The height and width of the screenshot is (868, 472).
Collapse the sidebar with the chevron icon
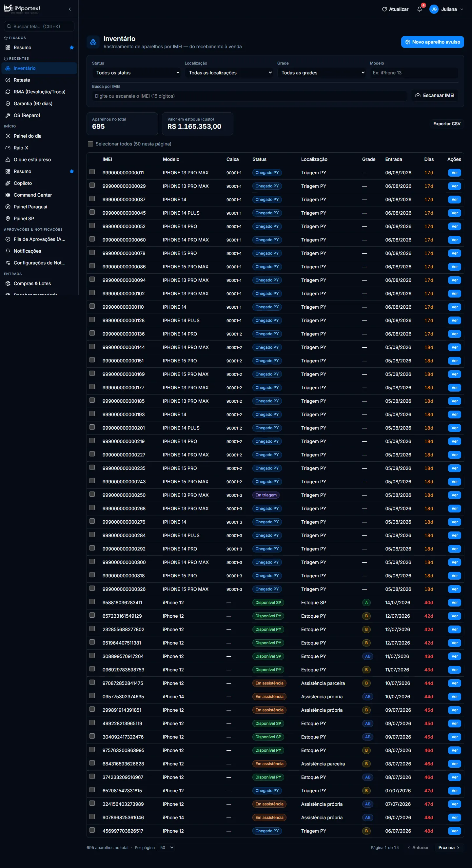coord(70,9)
